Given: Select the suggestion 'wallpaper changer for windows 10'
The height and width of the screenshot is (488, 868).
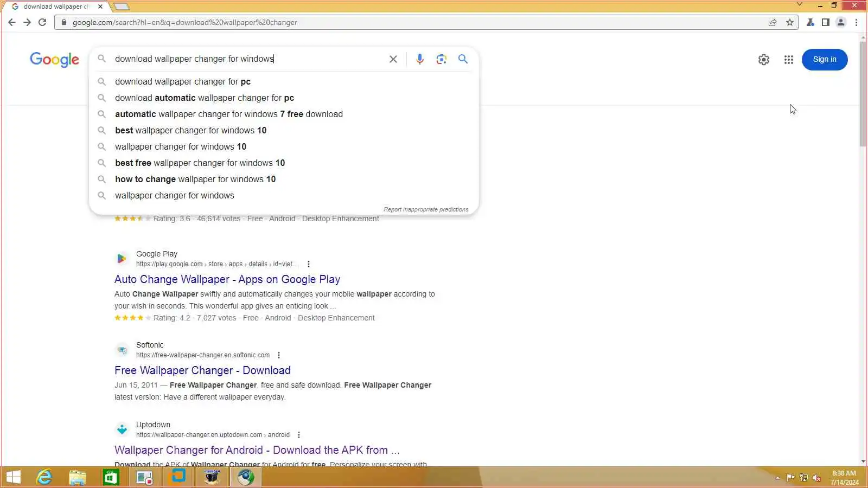Looking at the screenshot, I should point(284,146).
